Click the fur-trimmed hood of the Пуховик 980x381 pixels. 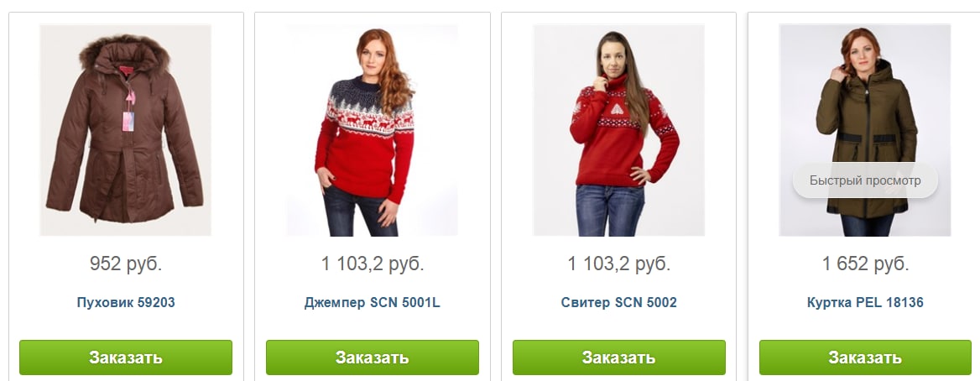coord(124,53)
